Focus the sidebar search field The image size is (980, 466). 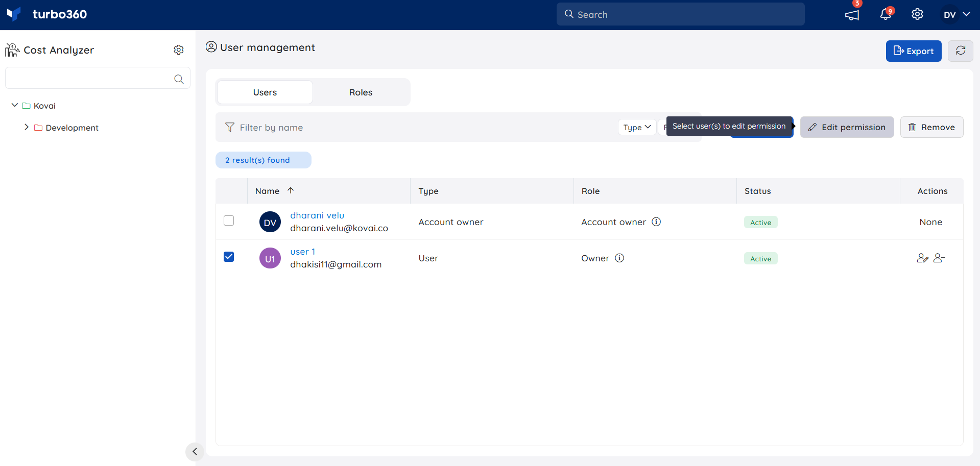[98, 78]
